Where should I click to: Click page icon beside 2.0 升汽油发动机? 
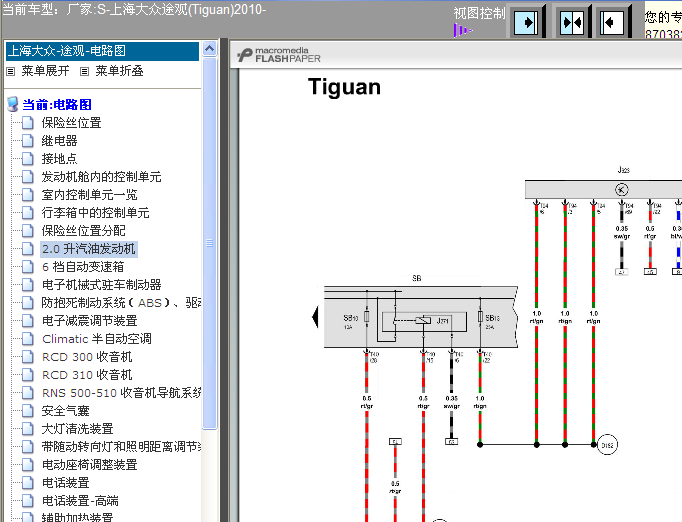[27, 249]
